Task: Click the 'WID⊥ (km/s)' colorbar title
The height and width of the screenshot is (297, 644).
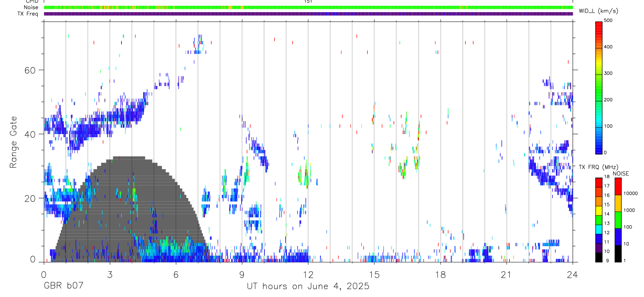Action: point(598,10)
